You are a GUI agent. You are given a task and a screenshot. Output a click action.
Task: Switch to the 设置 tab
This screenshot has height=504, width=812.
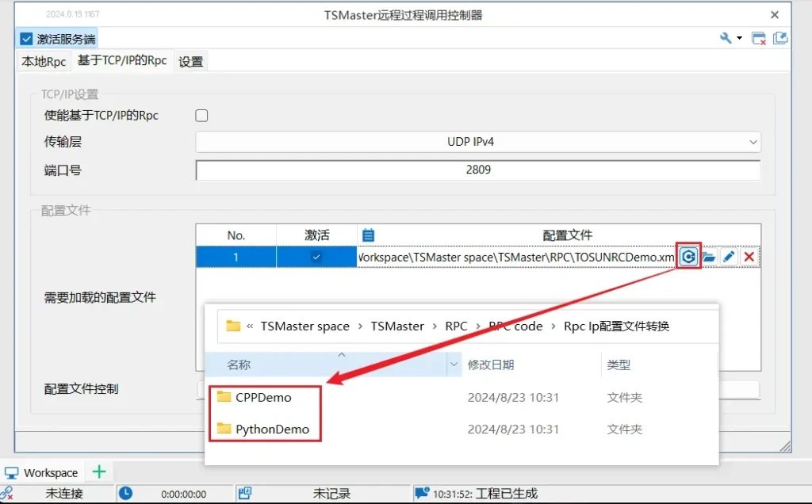[x=190, y=62]
